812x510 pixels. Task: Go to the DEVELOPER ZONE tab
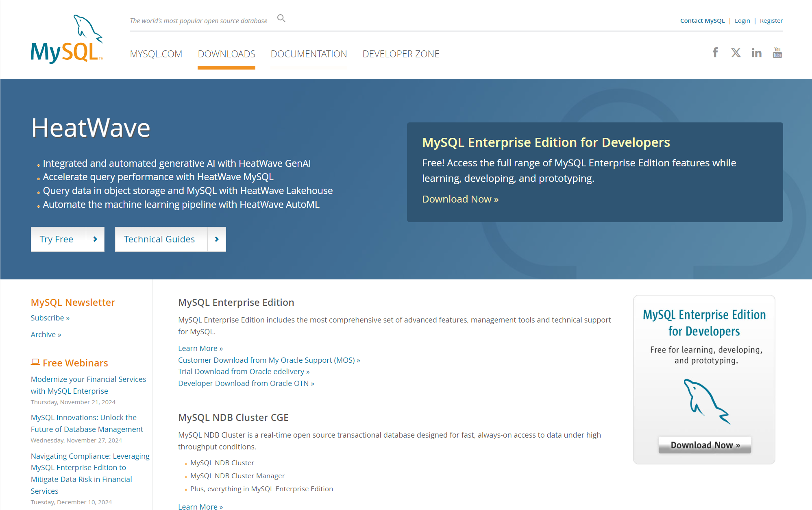point(401,54)
